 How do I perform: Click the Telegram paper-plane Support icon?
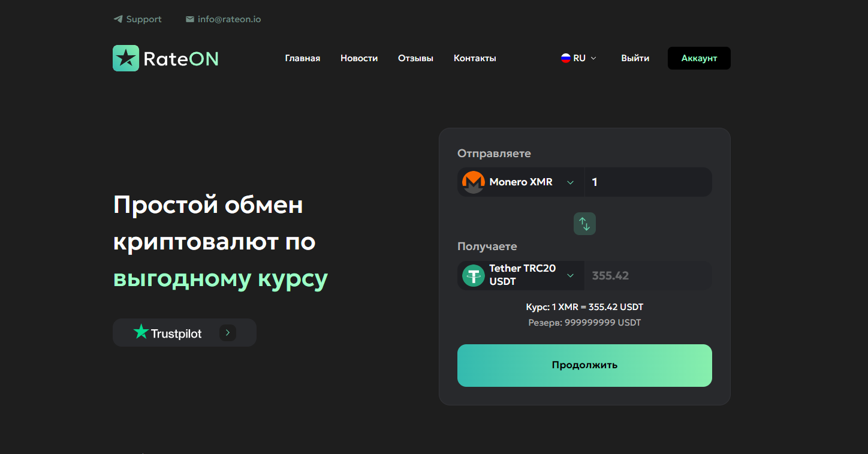118,19
